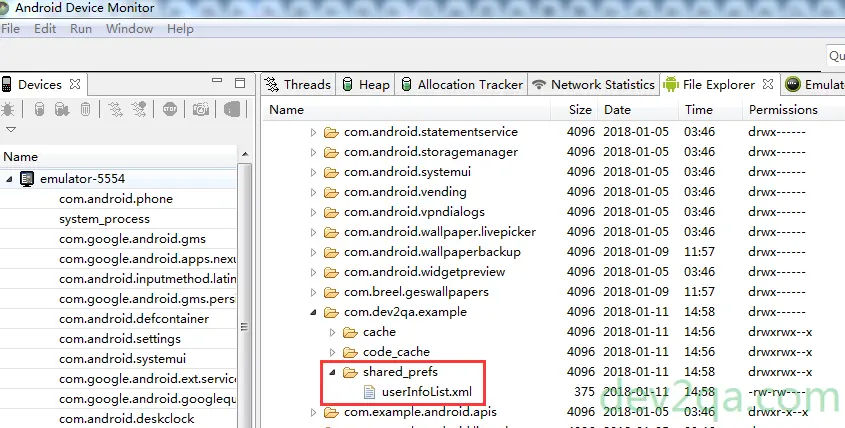Collapse the shared_prefs folder arrow
The height and width of the screenshot is (428, 845).
point(333,372)
